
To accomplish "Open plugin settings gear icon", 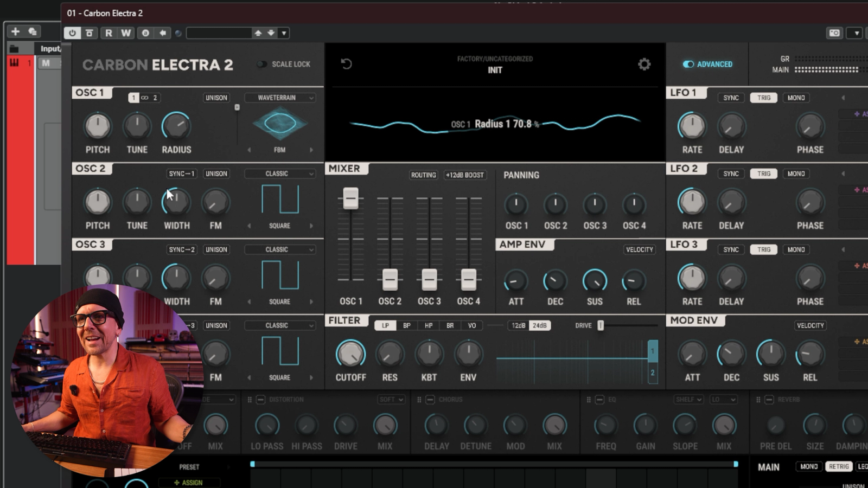I will [644, 65].
